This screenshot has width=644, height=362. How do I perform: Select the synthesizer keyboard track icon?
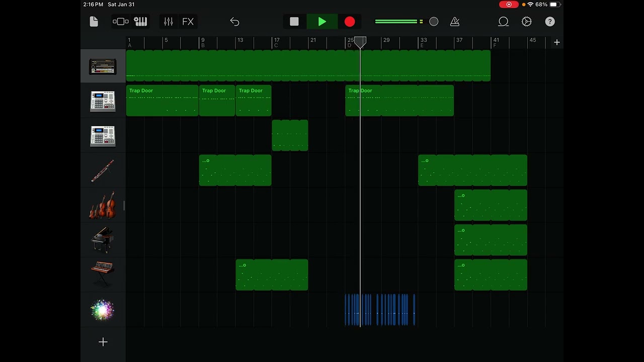point(103,275)
